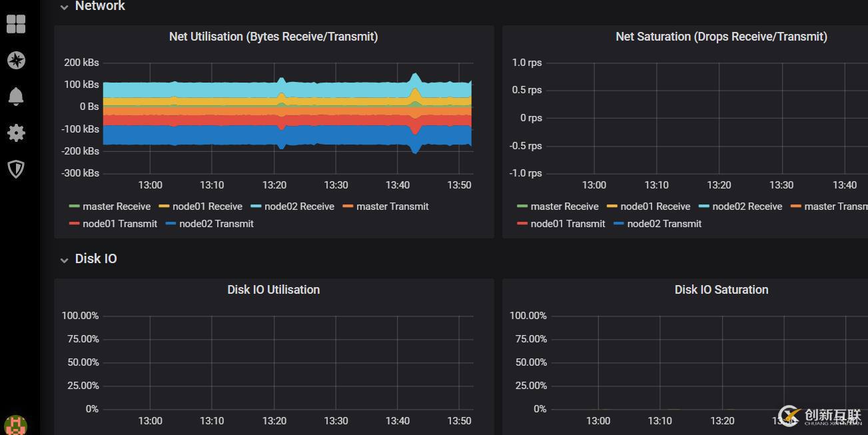Pick color for node02 Transmit blue swatch, Net Saturation
The width and height of the screenshot is (868, 435).
click(619, 224)
